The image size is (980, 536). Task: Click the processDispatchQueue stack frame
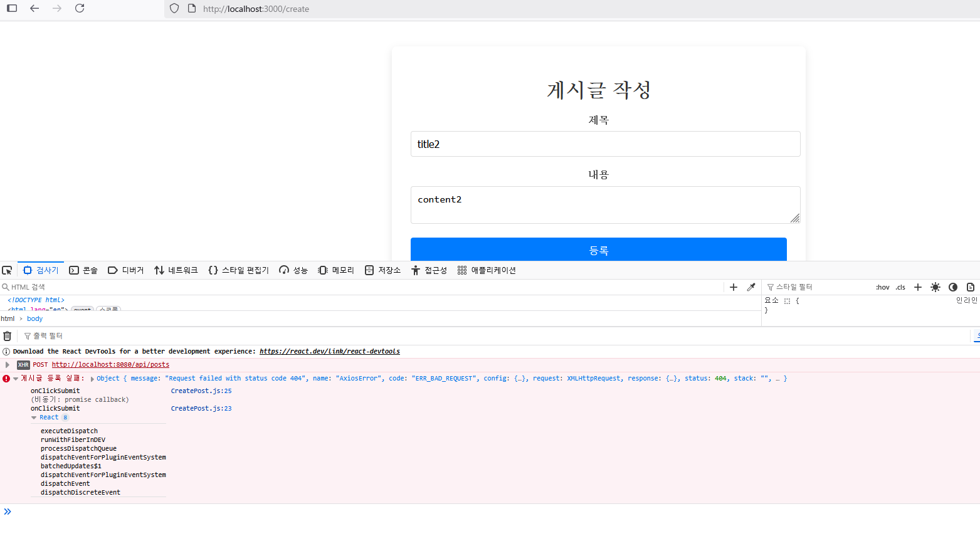click(x=78, y=448)
